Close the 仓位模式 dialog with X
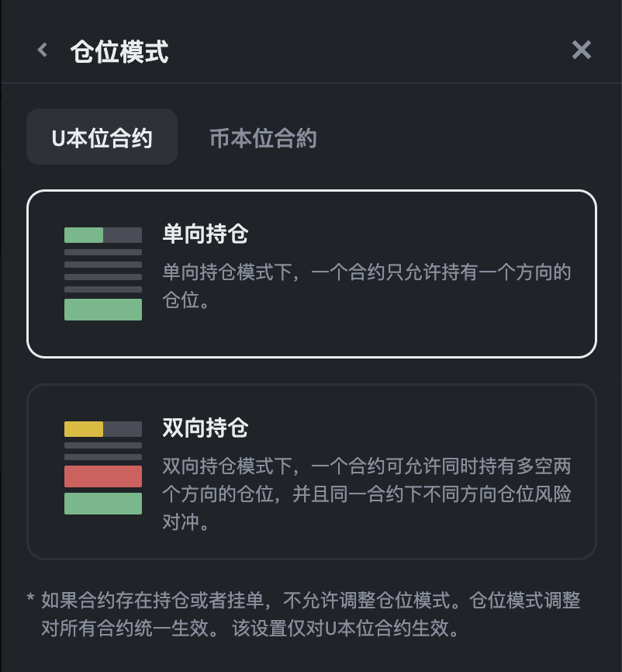Screen dimensions: 622x672 coord(581,50)
